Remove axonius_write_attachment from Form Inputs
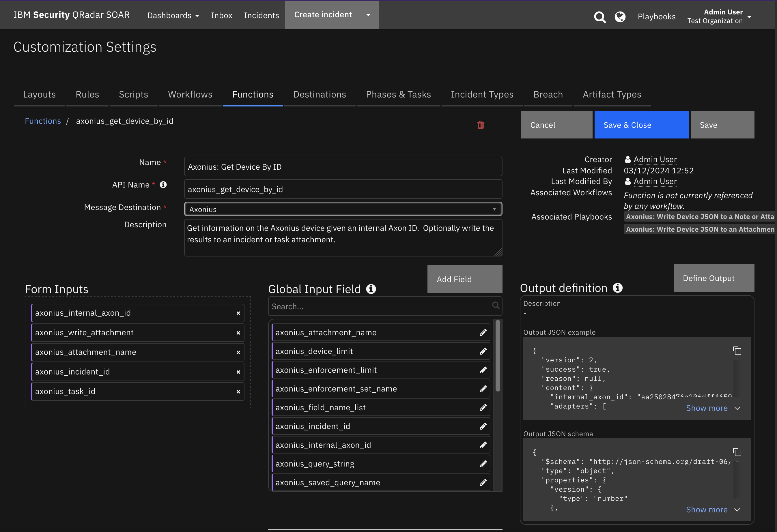Screen dimensions: 777x532 click(x=238, y=333)
